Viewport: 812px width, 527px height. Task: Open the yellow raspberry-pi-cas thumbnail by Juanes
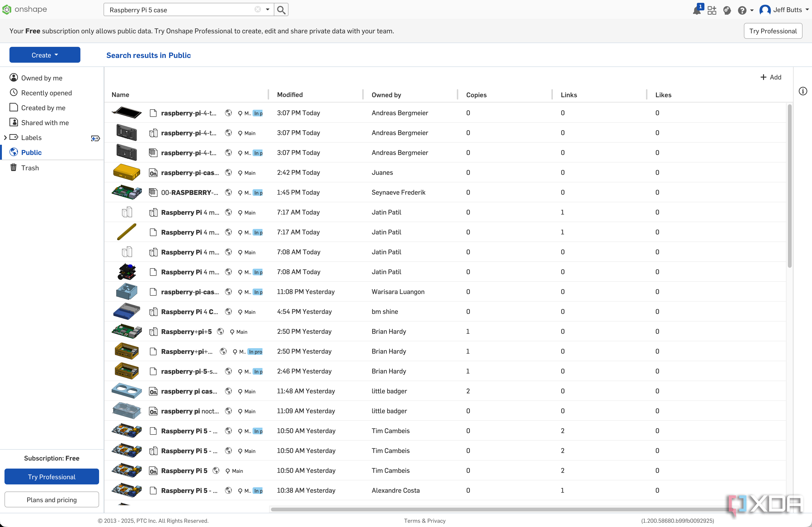pos(127,172)
